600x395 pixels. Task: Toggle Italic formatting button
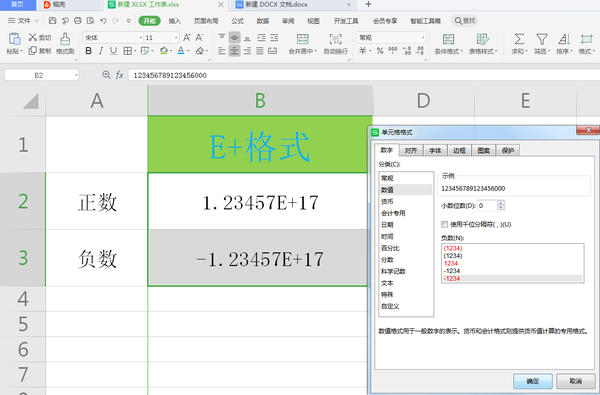[x=101, y=51]
